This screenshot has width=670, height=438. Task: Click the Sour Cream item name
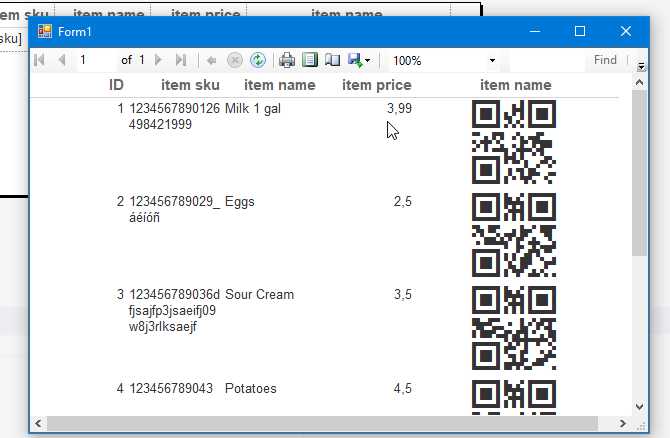259,294
